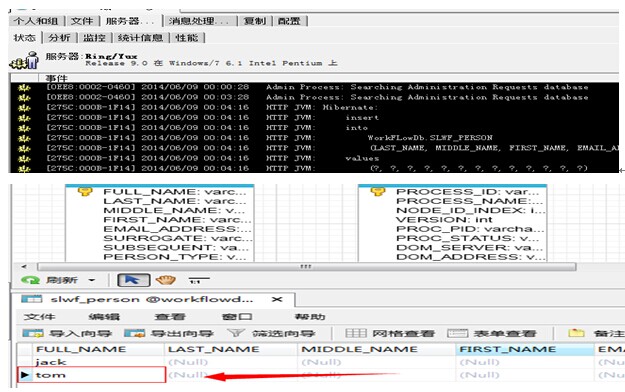Select EMAIL_ADDRESS field in the diagram table

point(177,229)
